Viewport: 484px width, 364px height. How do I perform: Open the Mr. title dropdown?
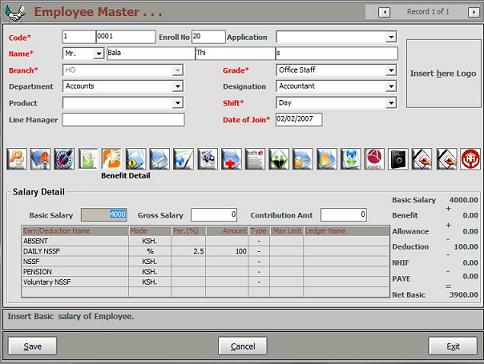click(99, 53)
